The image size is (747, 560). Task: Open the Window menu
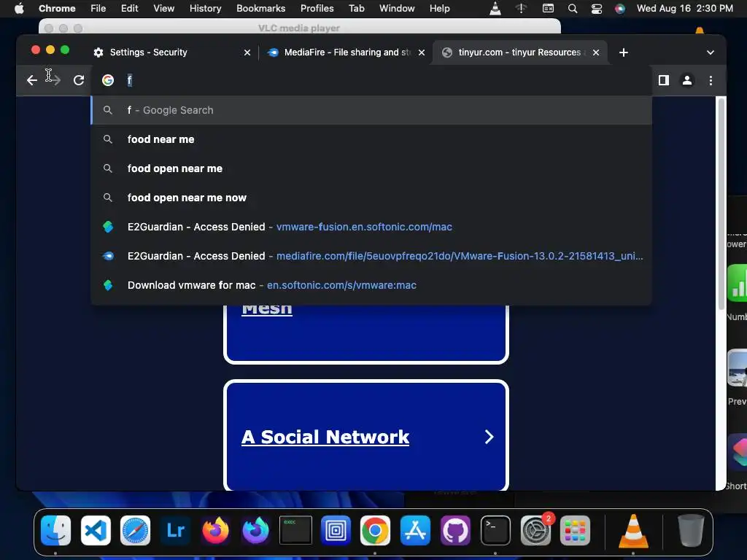(x=397, y=8)
